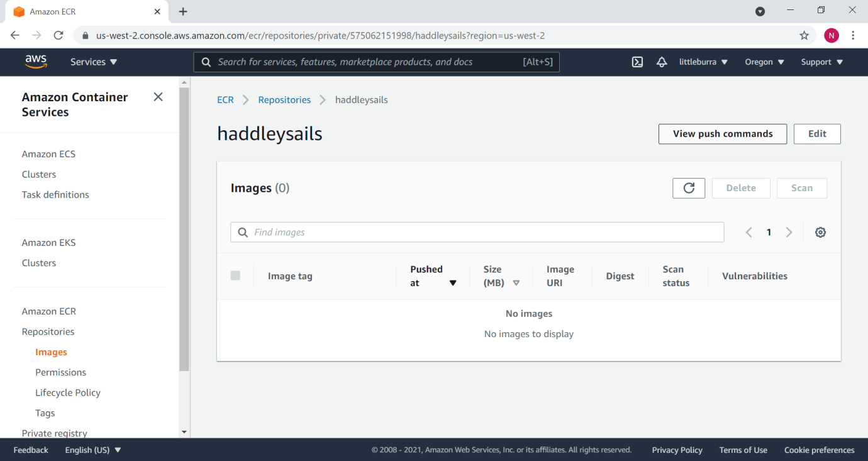868x461 pixels.
Task: Refresh the images list
Action: [x=689, y=188]
